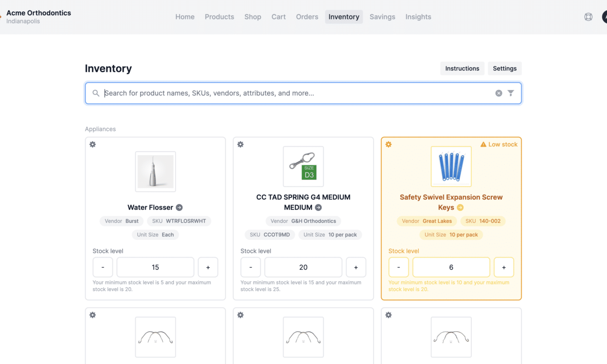The width and height of the screenshot is (607, 364).
Task: Open Safety Swivel Expansion Screw Keys arrow icon
Action: pyautogui.click(x=460, y=208)
